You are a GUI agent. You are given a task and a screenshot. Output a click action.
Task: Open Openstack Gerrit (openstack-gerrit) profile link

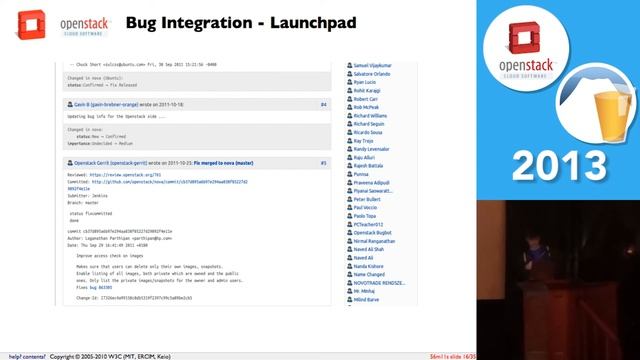point(110,163)
